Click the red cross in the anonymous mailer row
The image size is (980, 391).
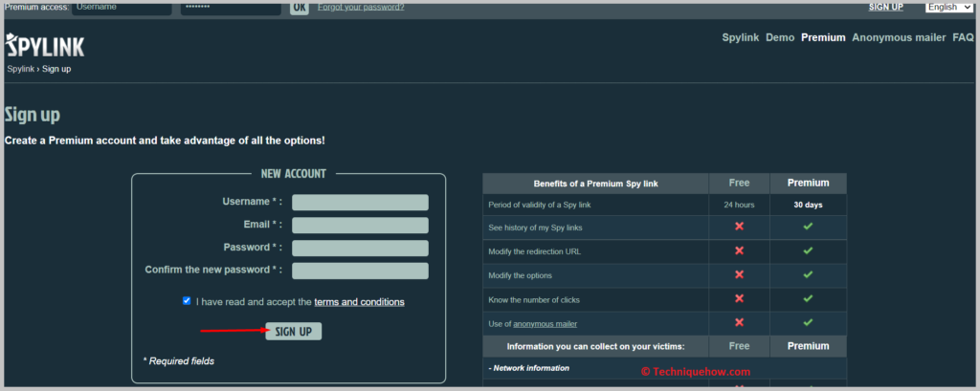(740, 322)
